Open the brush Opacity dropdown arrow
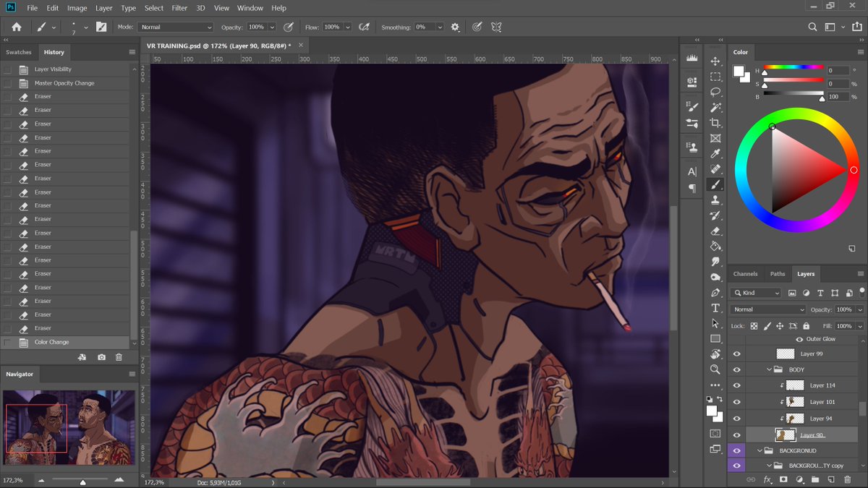 click(272, 27)
